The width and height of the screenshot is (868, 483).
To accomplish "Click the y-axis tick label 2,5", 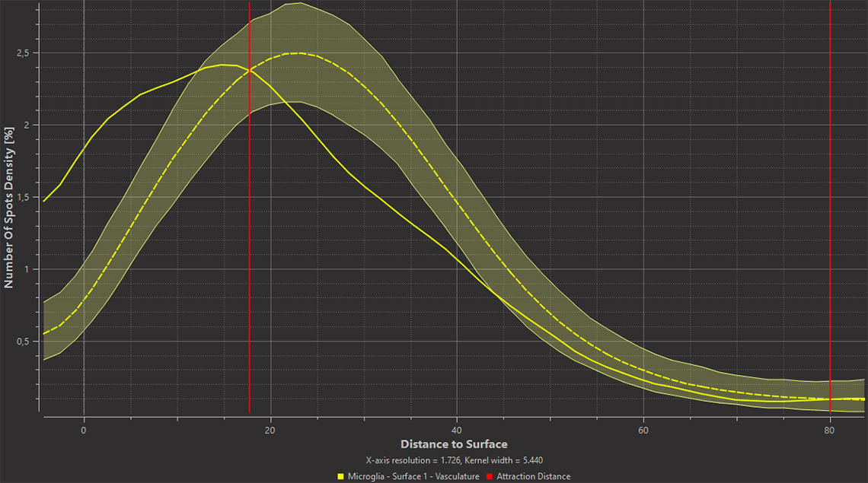I will tap(23, 53).
